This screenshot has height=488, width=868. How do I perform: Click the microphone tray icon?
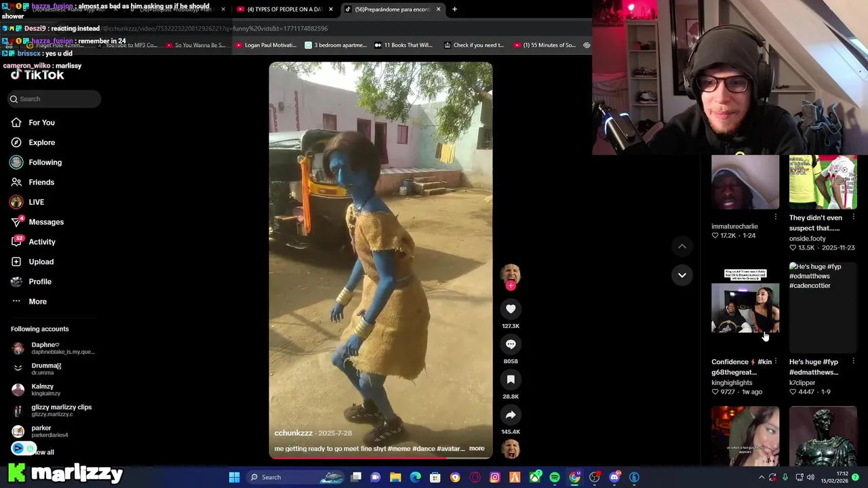[785, 477]
